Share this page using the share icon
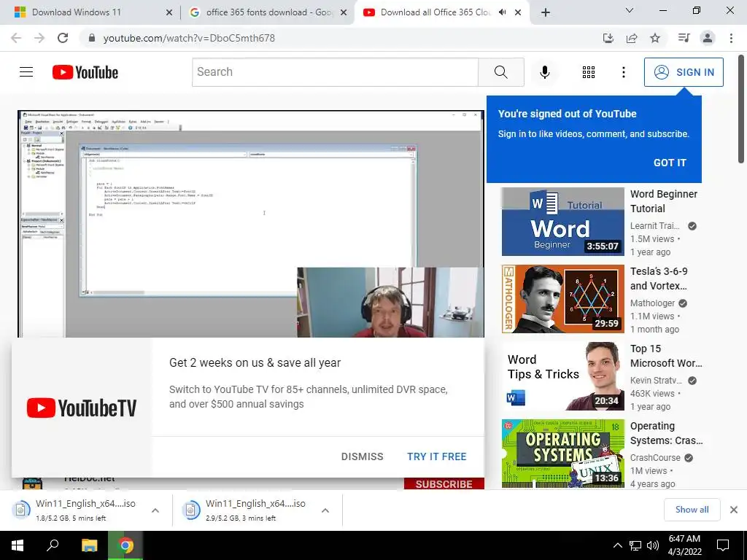Screen dimensions: 747x560 point(632,38)
